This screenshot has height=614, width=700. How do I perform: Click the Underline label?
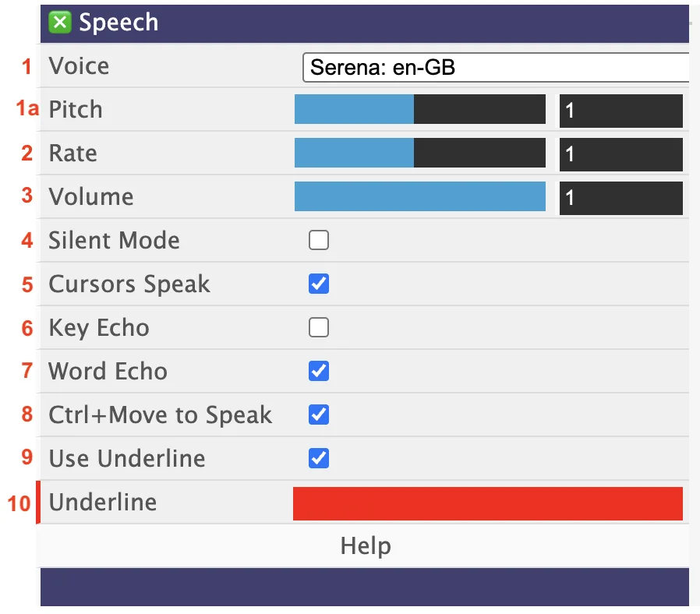pyautogui.click(x=102, y=503)
